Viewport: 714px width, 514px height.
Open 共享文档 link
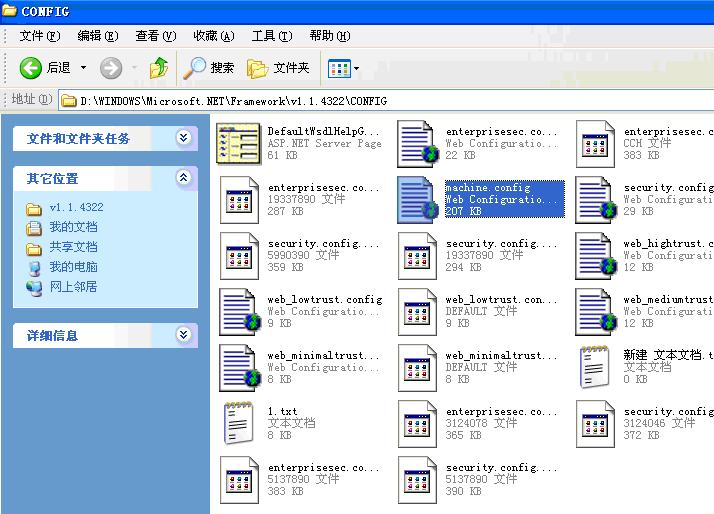[73, 247]
